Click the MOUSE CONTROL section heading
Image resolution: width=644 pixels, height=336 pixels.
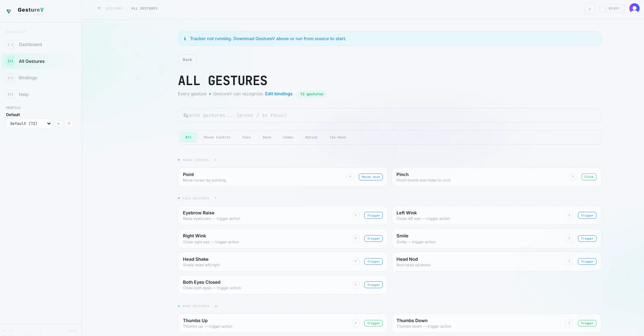point(196,160)
